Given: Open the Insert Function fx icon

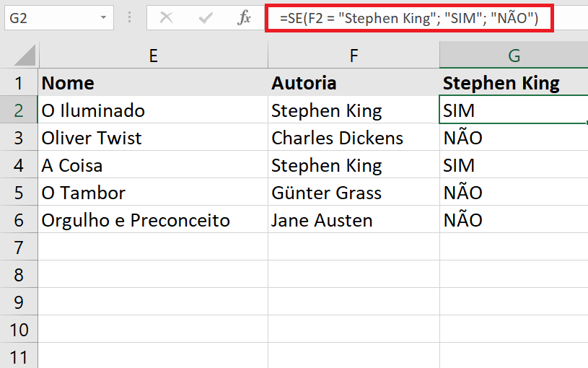Looking at the screenshot, I should click(x=244, y=17).
